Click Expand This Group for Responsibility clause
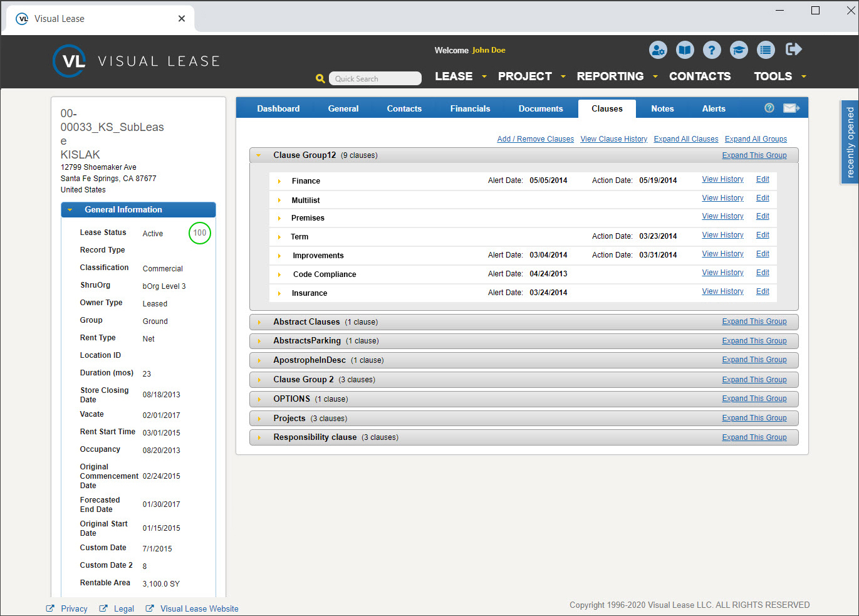The image size is (859, 616). point(754,437)
